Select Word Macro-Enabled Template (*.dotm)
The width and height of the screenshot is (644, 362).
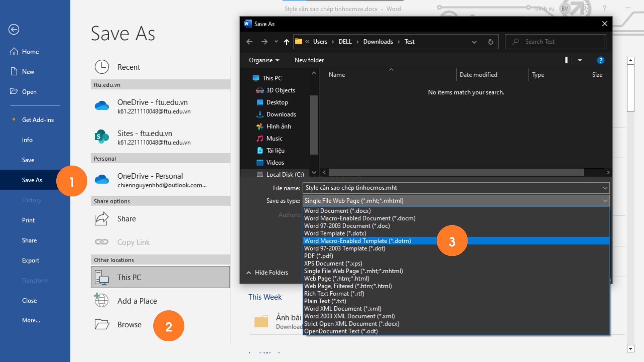point(456,241)
